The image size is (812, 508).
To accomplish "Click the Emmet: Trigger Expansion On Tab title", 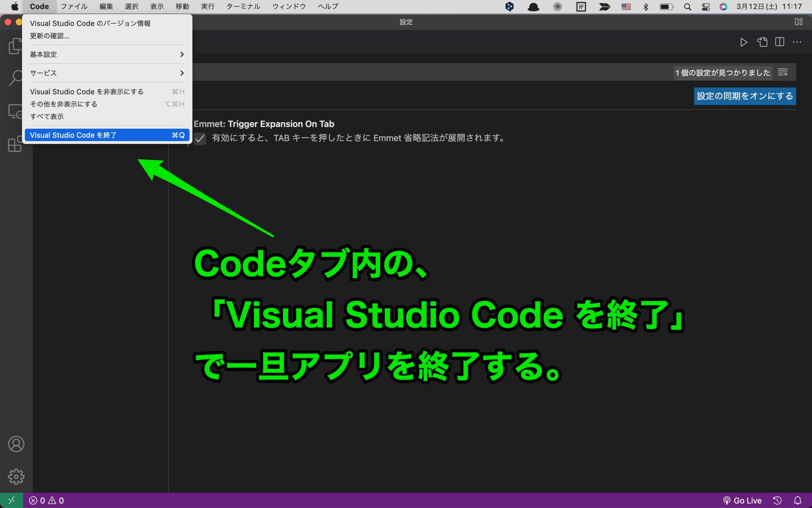I will [x=264, y=124].
